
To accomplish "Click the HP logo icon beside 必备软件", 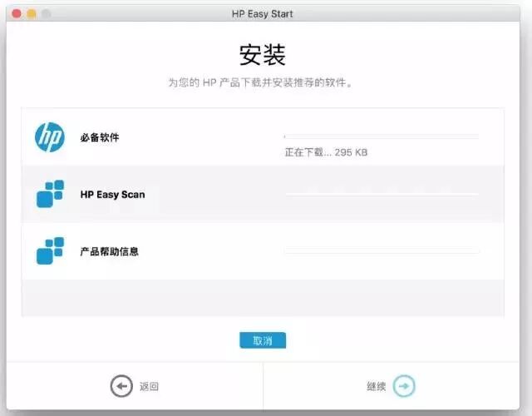I will click(50, 137).
